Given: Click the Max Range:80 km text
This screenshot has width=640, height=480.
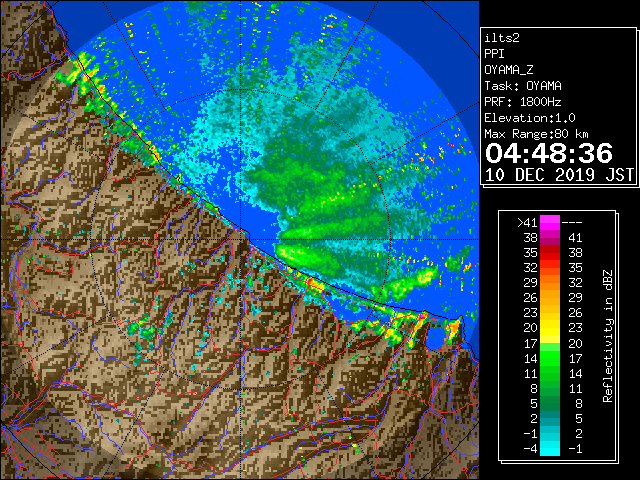Looking at the screenshot, I should point(536,134).
